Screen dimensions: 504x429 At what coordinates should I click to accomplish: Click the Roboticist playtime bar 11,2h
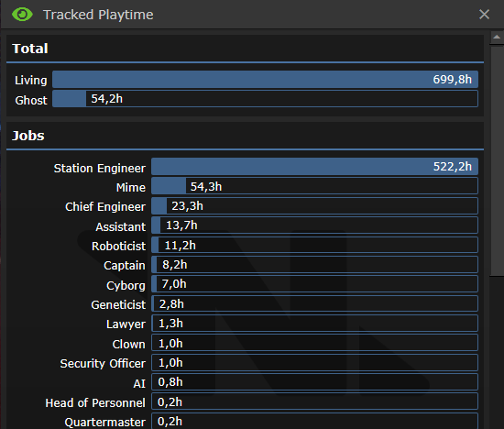[314, 245]
